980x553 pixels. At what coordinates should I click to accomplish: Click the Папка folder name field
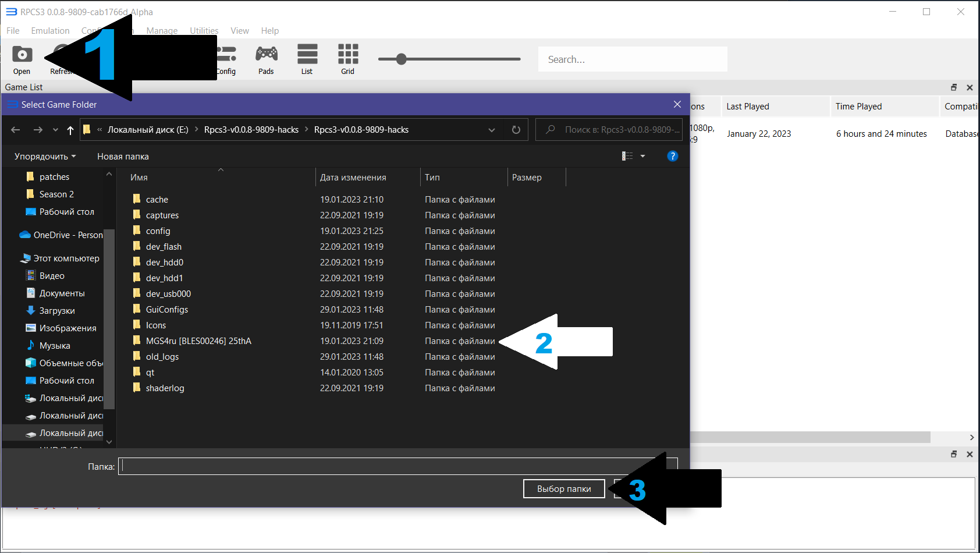(398, 466)
